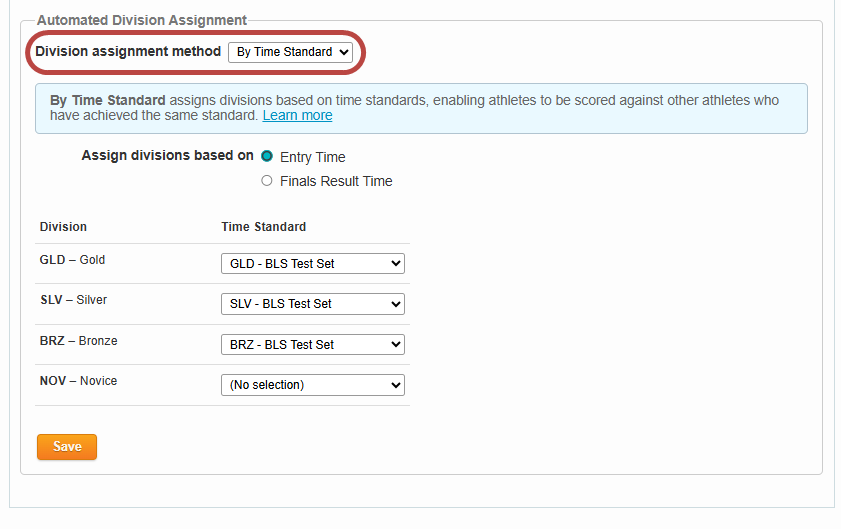Image resolution: width=841 pixels, height=529 pixels.
Task: Click the SLV – Silver division label
Action: (73, 300)
